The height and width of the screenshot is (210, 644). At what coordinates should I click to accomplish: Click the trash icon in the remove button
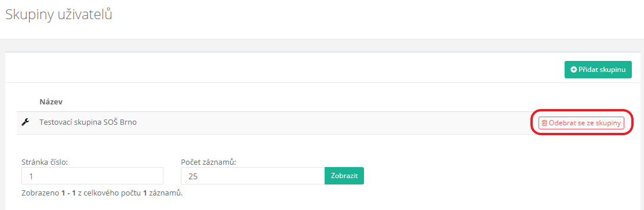click(544, 123)
